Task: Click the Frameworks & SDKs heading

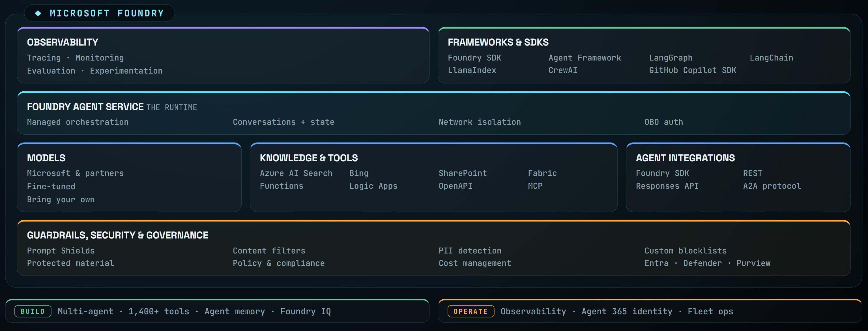Action: [x=498, y=42]
